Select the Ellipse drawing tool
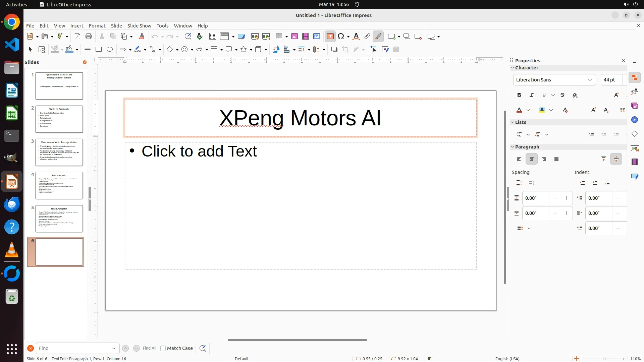644x362 pixels. click(x=110, y=50)
